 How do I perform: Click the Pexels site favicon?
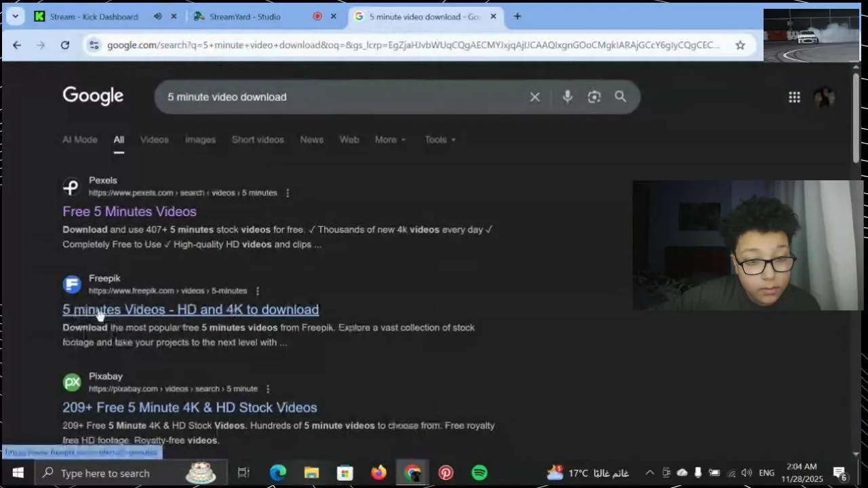[72, 186]
